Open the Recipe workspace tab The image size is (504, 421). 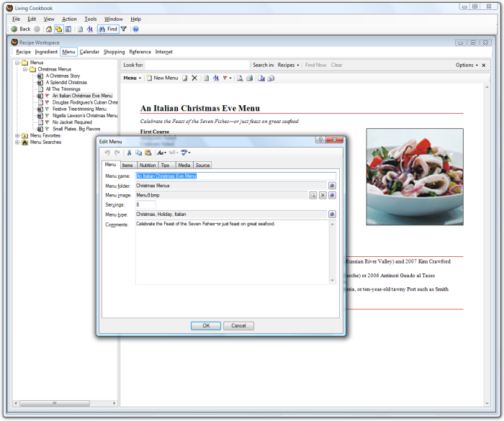pos(23,52)
